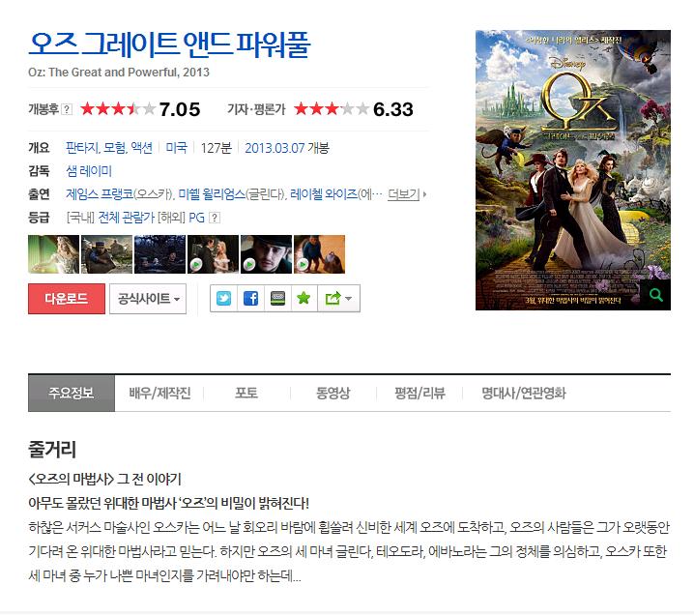The image size is (694, 616).
Task: Select the 평점/리뷰 tab
Action: click(x=419, y=394)
